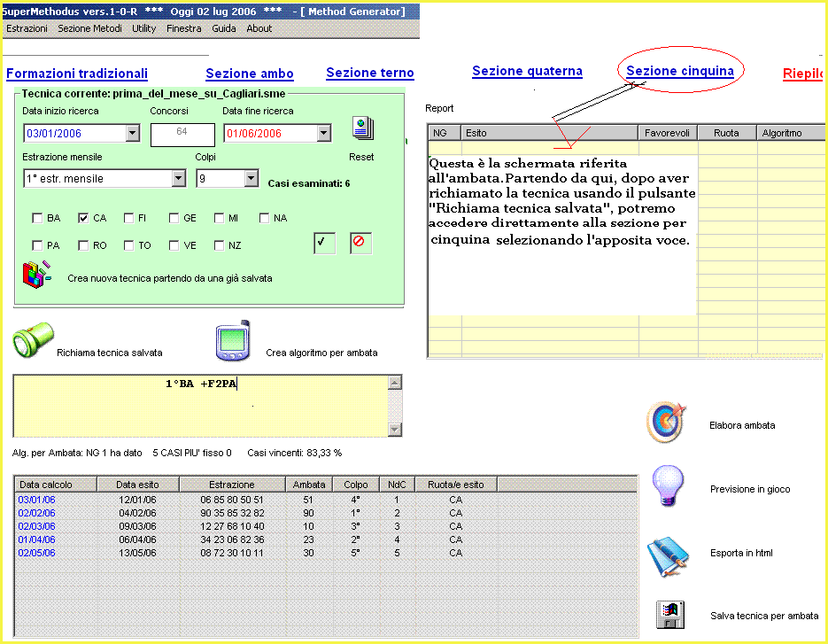Click the algorithm box scroll down arrow
This screenshot has height=644, width=828.
point(394,430)
